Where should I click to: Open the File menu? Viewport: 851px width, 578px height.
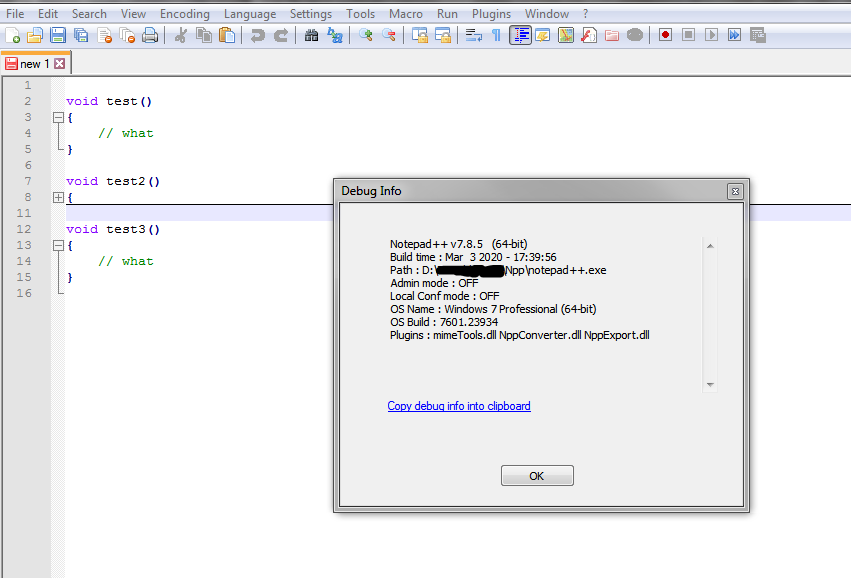(15, 14)
